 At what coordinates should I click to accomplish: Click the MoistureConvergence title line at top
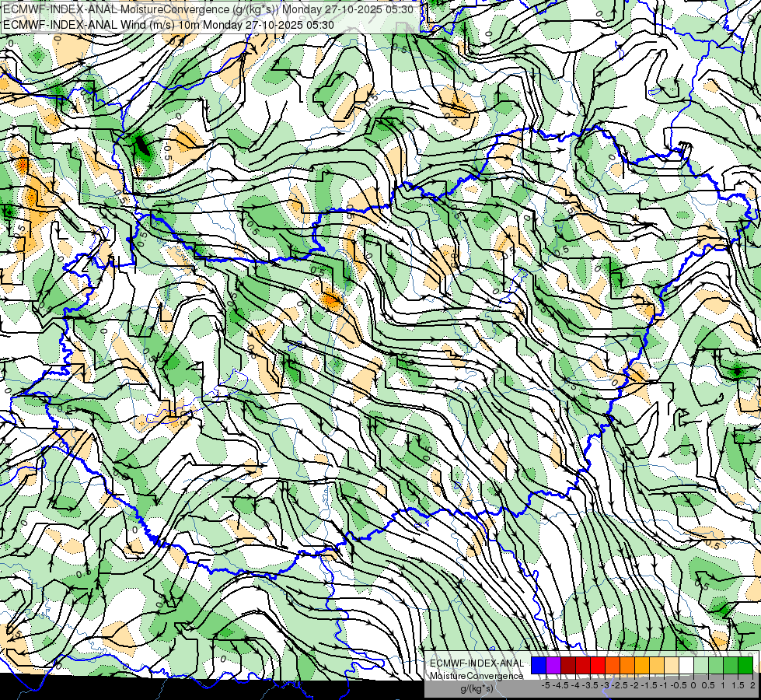(208, 9)
